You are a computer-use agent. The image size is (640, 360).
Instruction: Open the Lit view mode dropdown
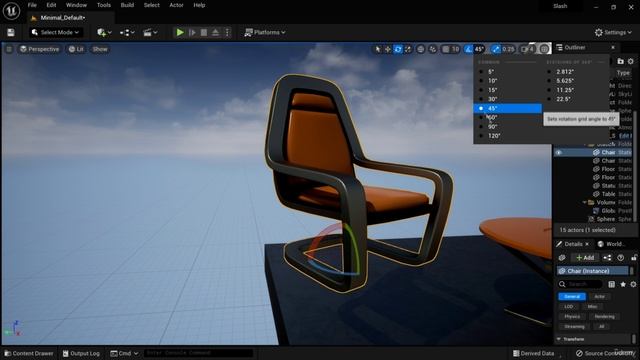[x=76, y=49]
